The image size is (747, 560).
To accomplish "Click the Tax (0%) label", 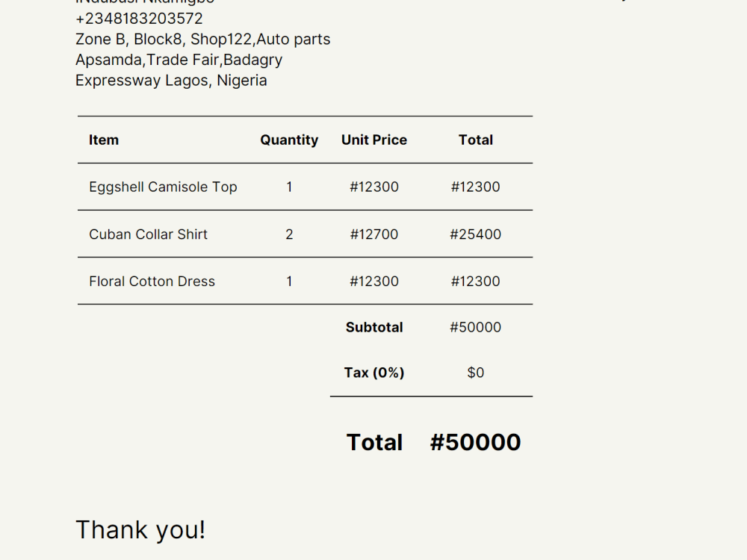I will click(374, 373).
